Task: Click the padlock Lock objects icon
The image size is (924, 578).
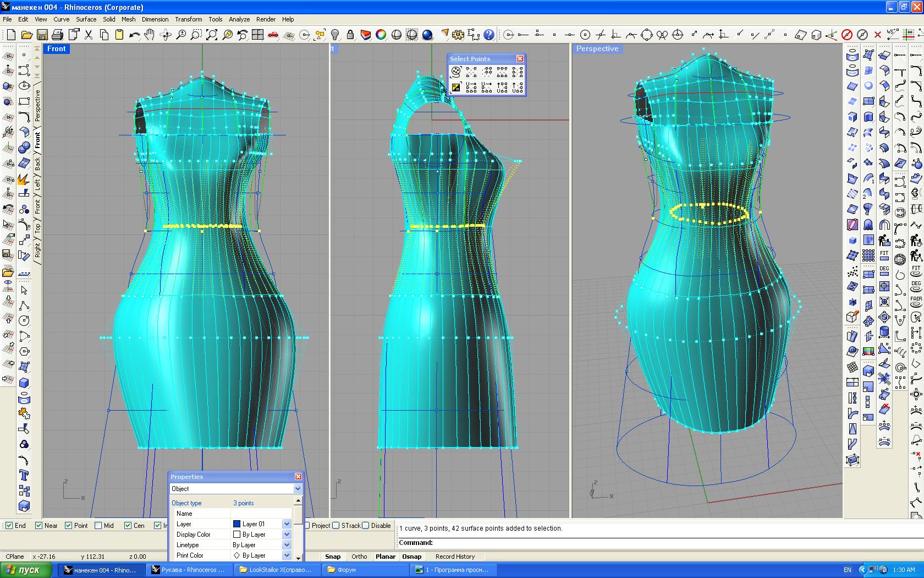Action: pyautogui.click(x=350, y=35)
